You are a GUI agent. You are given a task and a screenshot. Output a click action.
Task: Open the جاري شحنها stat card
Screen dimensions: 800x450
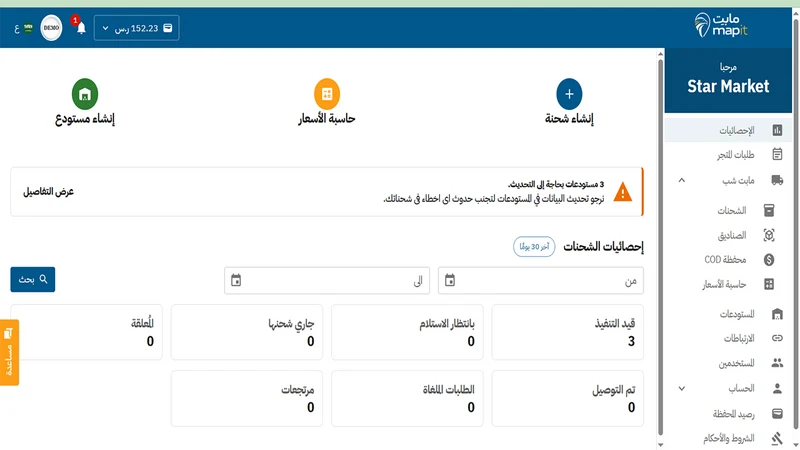(246, 332)
